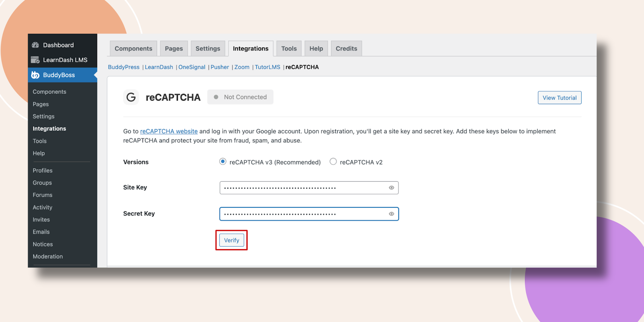Image resolution: width=644 pixels, height=322 pixels.
Task: Click the BuddyBoss logo icon
Action: pyautogui.click(x=35, y=75)
